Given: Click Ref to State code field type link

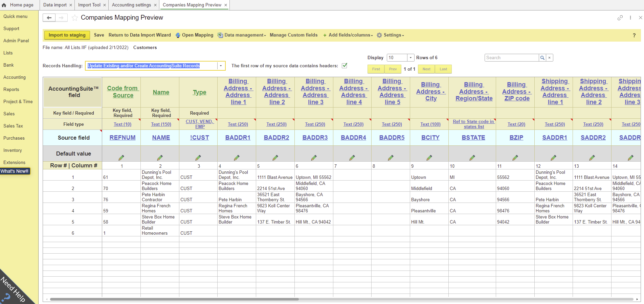Looking at the screenshot, I should point(473,124).
